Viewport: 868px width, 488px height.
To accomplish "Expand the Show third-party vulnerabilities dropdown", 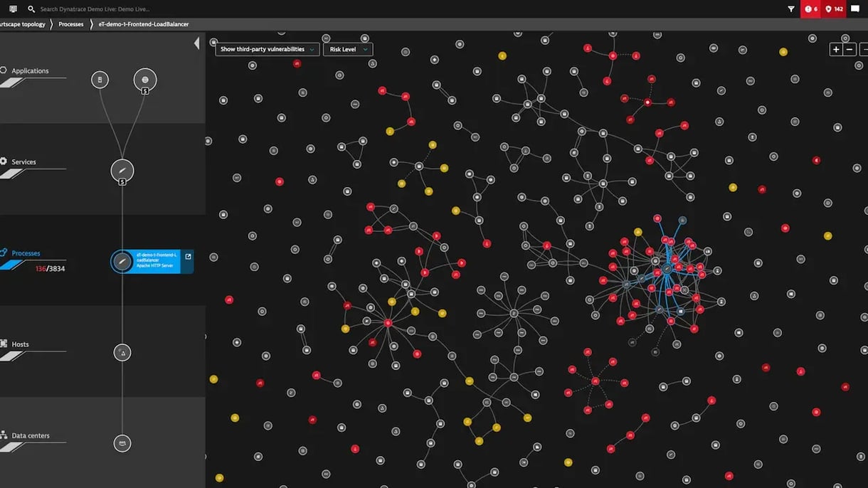I will (x=267, y=50).
